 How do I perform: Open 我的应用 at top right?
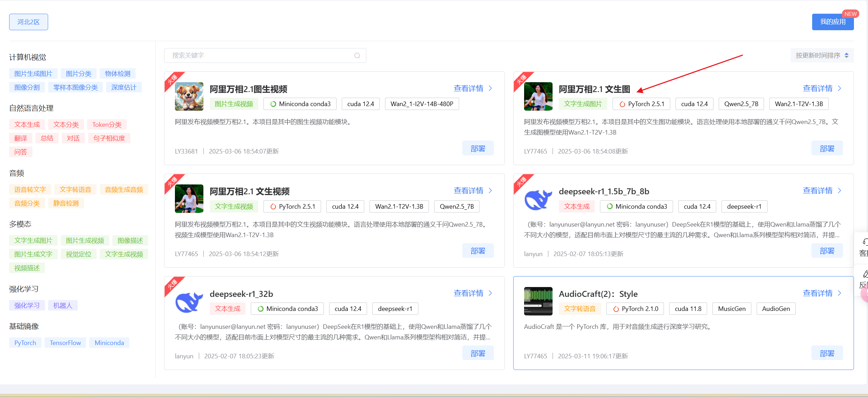pos(833,22)
